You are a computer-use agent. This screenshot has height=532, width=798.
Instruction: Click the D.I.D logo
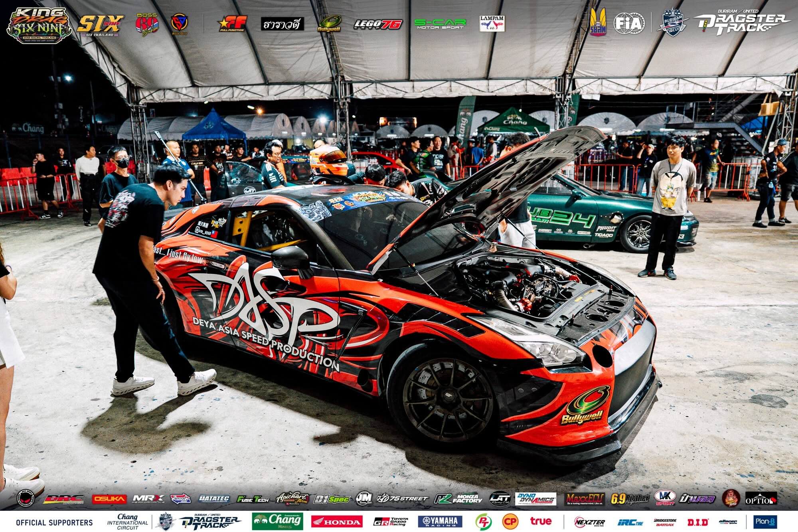coord(698,522)
